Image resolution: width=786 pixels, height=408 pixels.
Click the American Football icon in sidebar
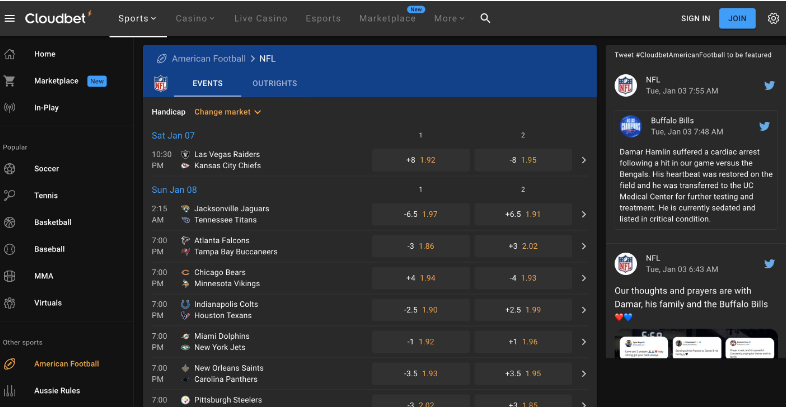(x=10, y=364)
